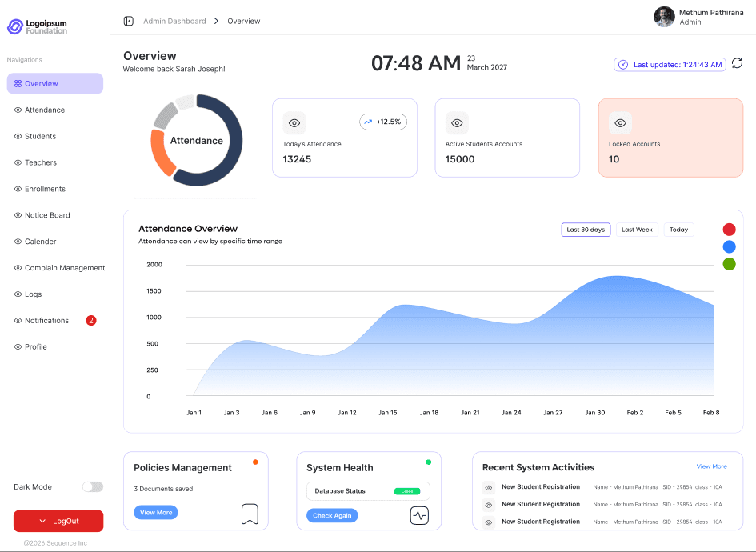Click the eye icon next to Students
Image resolution: width=756 pixels, height=552 pixels.
[x=18, y=137]
